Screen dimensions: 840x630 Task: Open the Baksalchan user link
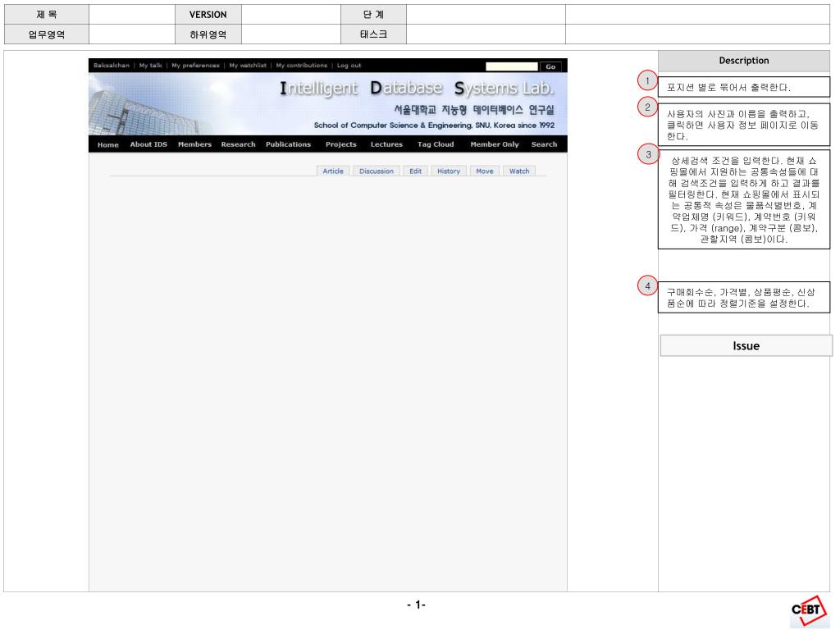click(112, 66)
